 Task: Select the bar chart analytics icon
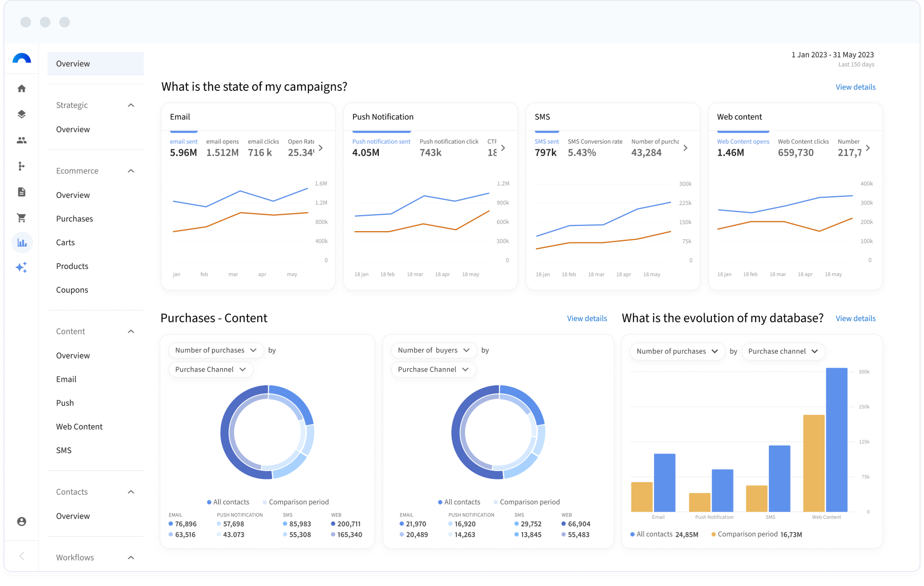pos(22,242)
